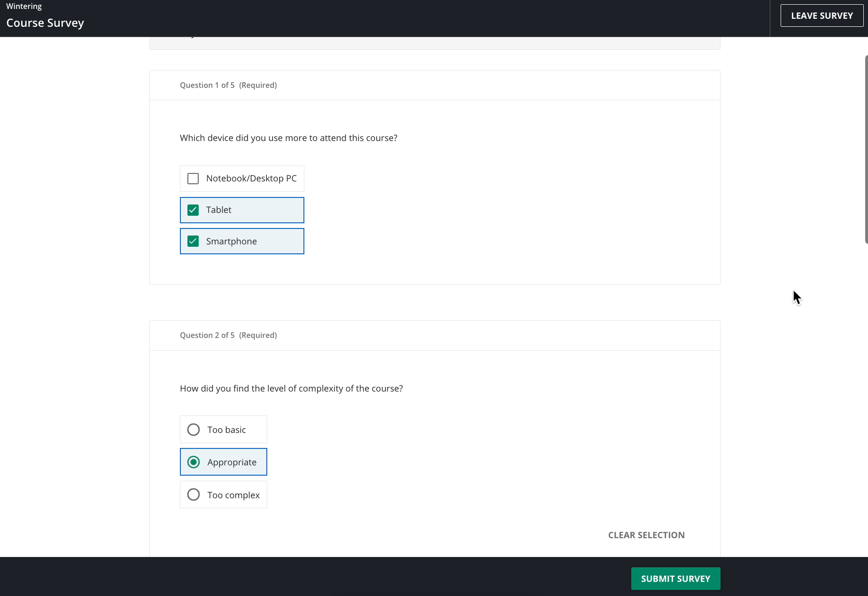
Task: Click the filled Appropriate radio indicator
Action: coord(194,462)
